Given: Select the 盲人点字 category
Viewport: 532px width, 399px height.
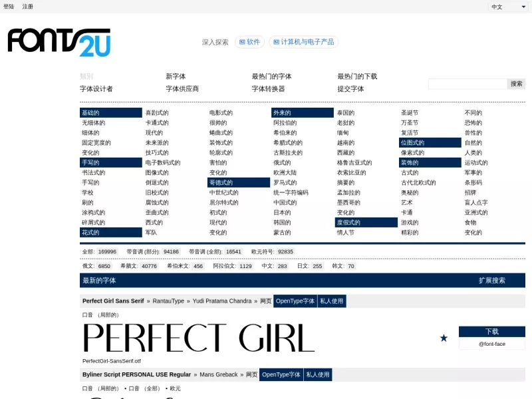Looking at the screenshot, I should [x=476, y=203].
